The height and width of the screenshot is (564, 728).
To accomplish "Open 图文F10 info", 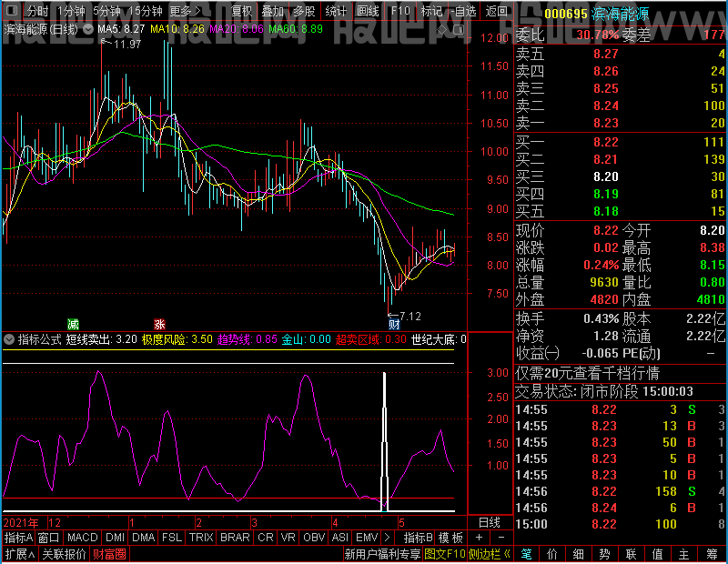I will [445, 554].
